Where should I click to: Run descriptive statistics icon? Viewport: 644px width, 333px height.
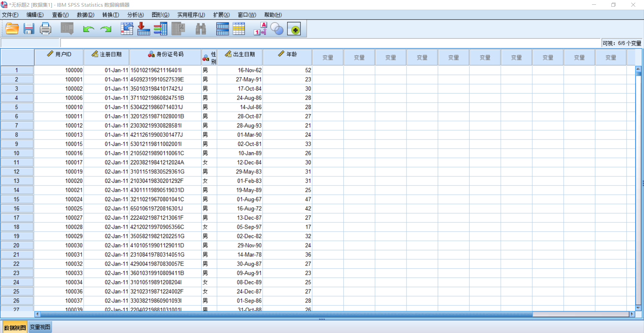[x=178, y=29]
